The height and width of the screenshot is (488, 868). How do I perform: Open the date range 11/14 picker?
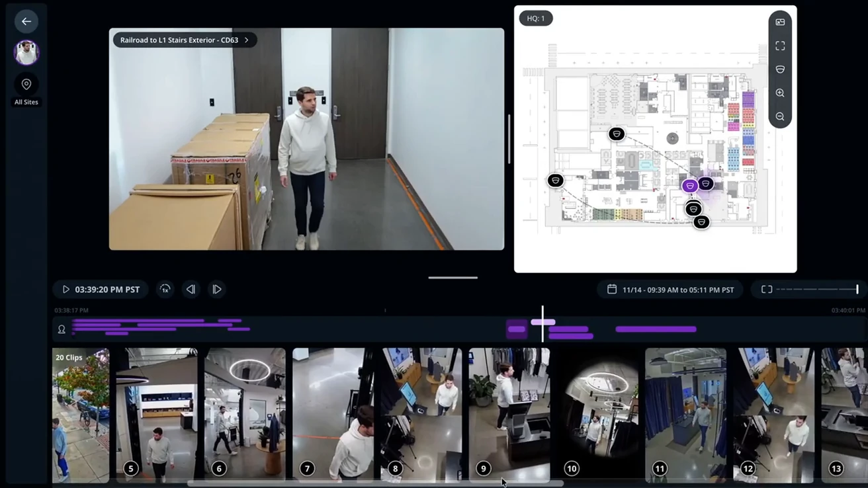coord(670,290)
